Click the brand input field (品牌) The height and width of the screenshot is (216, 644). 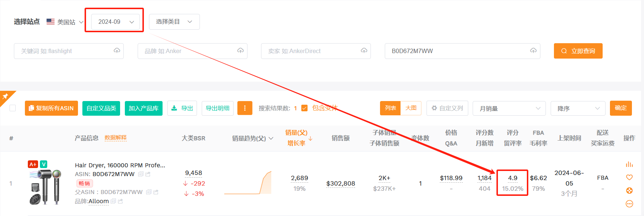[x=193, y=51]
